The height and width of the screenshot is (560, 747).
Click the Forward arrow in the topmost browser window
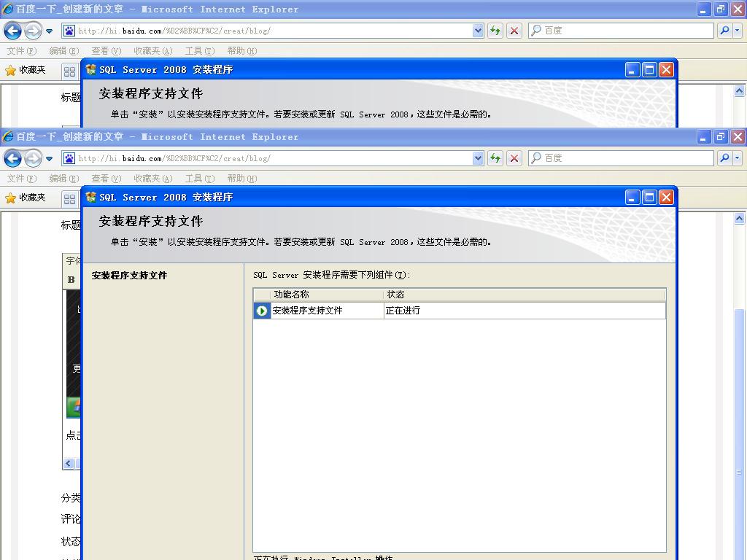[x=33, y=31]
